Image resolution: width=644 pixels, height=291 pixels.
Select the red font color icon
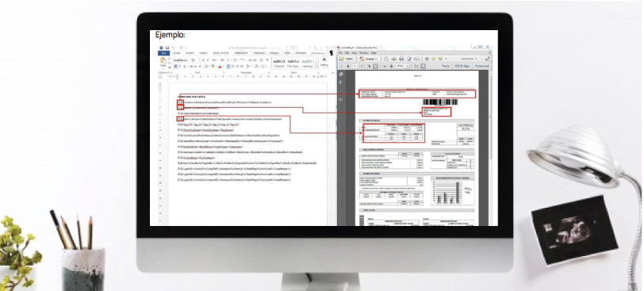220,67
